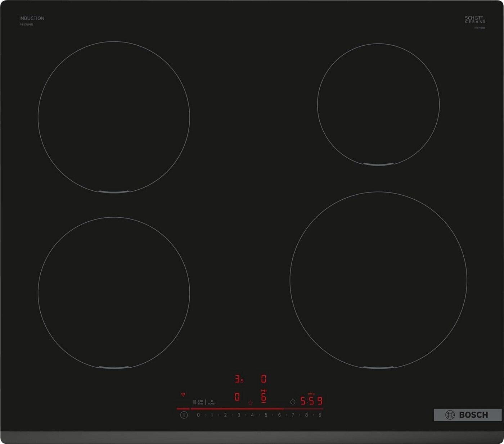Click the Schott Ceran logo

[x=475, y=20]
